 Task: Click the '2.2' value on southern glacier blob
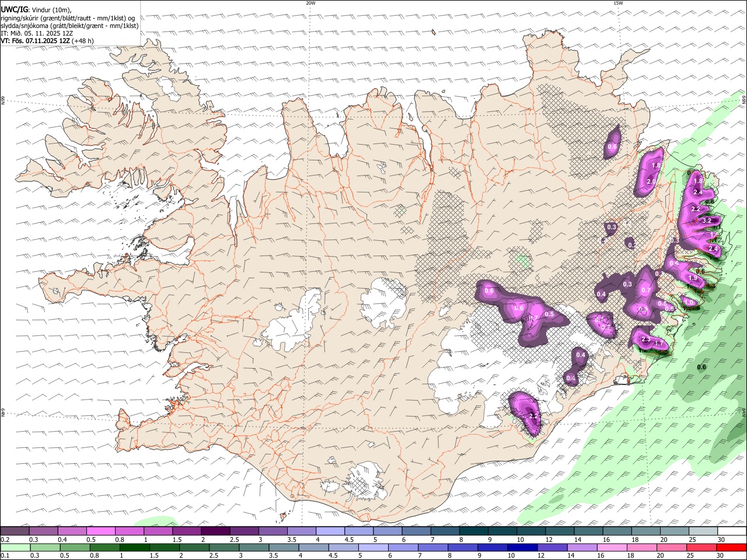533,416
